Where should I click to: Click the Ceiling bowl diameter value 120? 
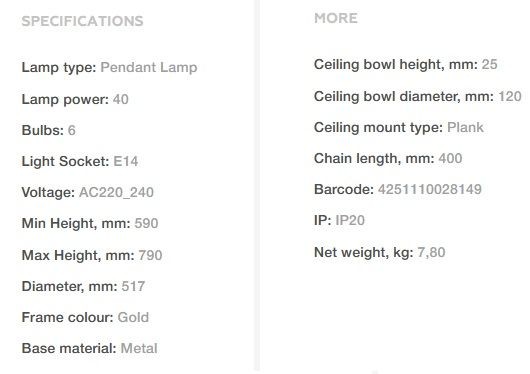(510, 96)
